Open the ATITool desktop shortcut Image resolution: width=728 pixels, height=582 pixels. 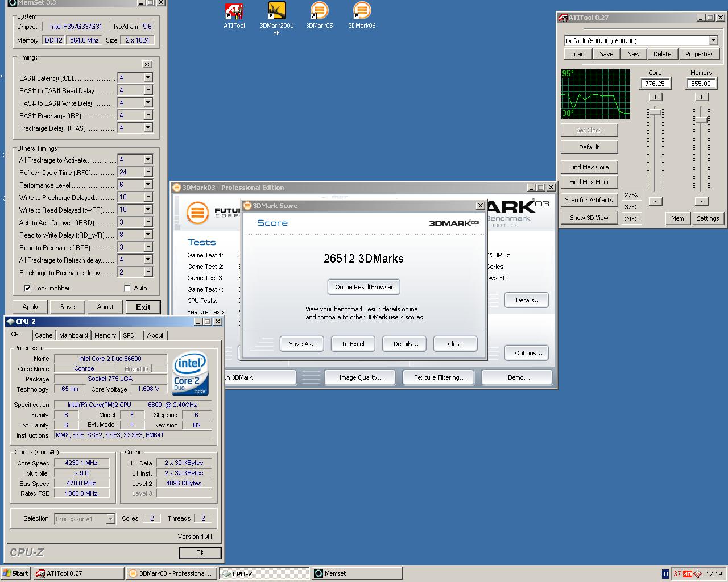tap(234, 16)
